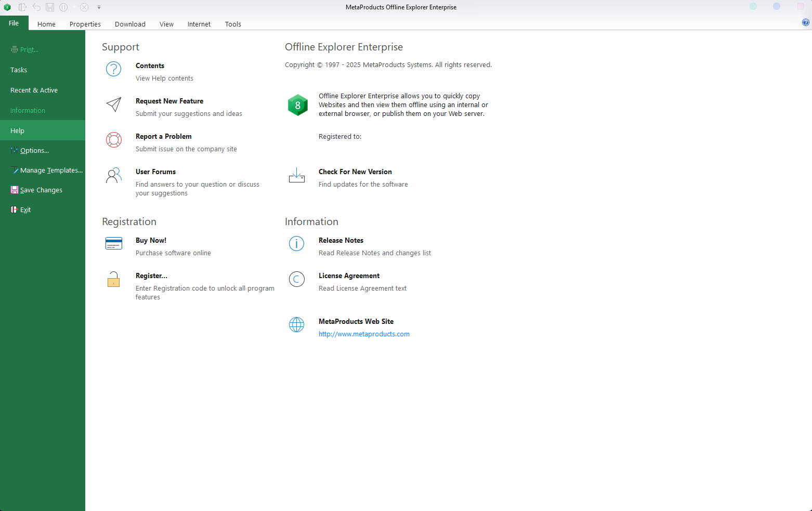Click the 'View Help contents' description text

(x=164, y=78)
